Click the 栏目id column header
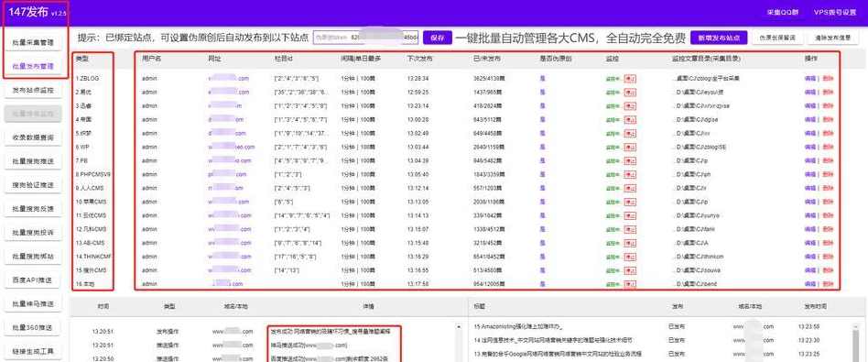868x362 pixels. (x=284, y=59)
